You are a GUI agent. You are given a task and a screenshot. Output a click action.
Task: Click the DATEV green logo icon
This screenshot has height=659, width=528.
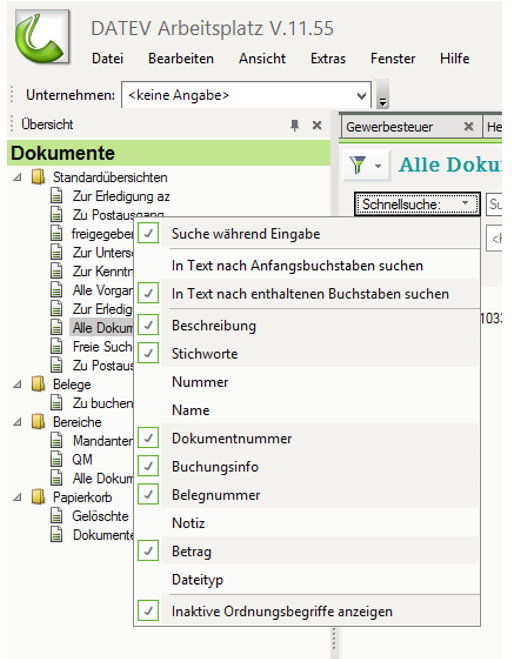click(42, 37)
